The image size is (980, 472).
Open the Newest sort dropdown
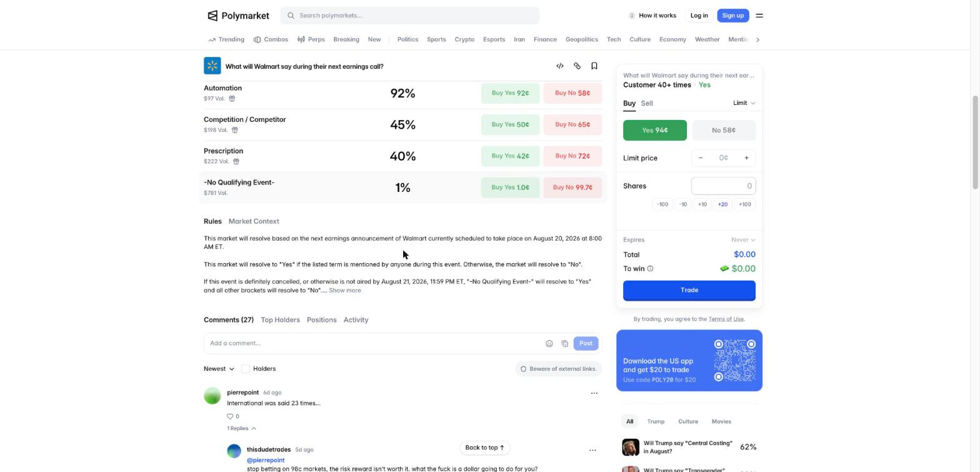coord(219,369)
